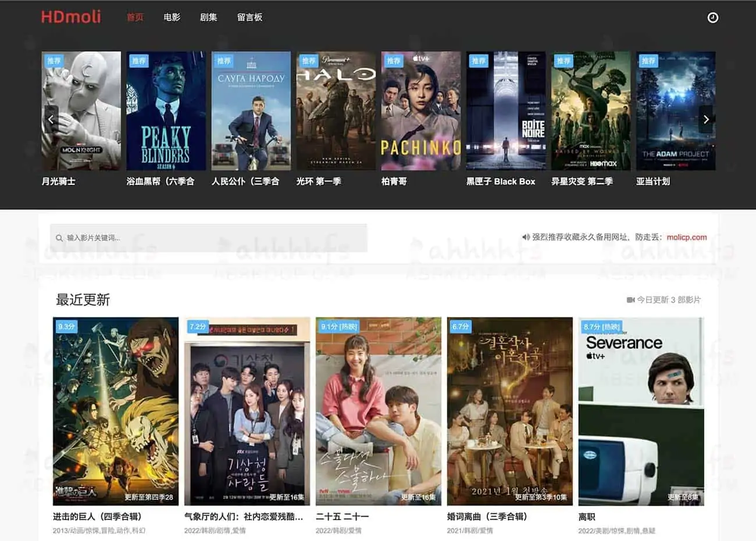Click the carousel next arrow

tap(706, 119)
